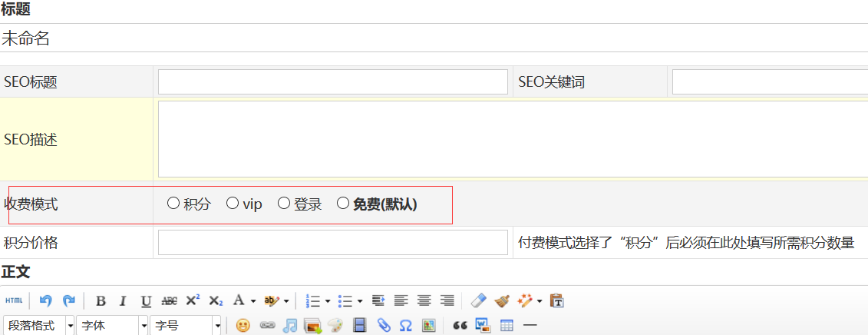Open the font color dropdown arrow

253,301
